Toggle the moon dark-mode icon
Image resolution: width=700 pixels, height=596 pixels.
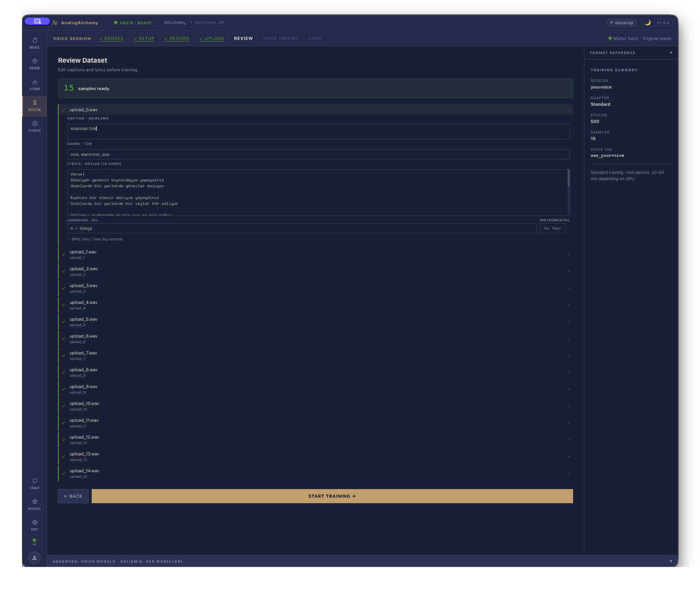click(x=648, y=23)
